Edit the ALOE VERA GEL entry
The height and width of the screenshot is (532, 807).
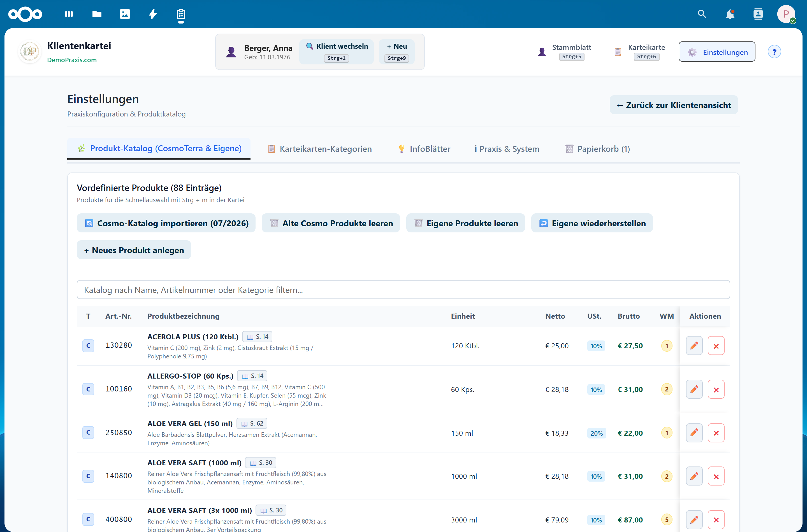point(694,433)
